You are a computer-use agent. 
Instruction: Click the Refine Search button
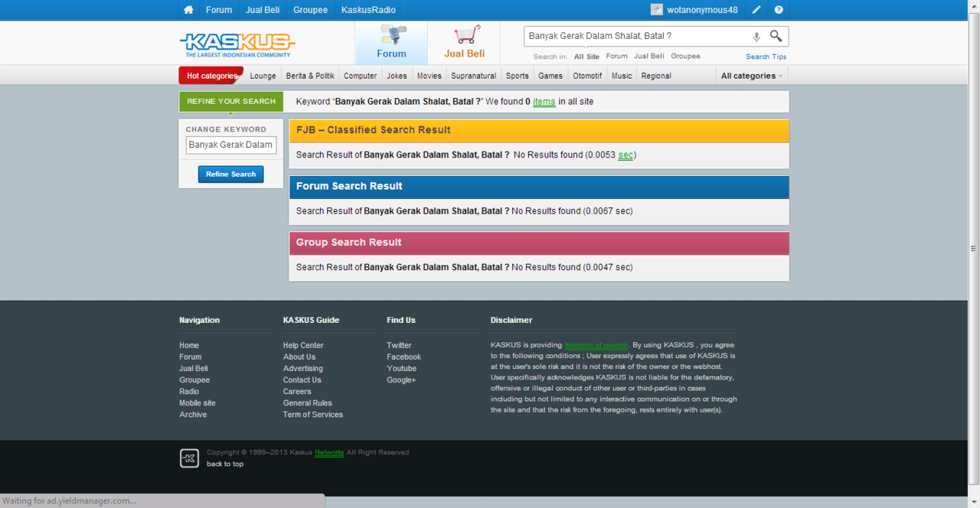tap(231, 174)
